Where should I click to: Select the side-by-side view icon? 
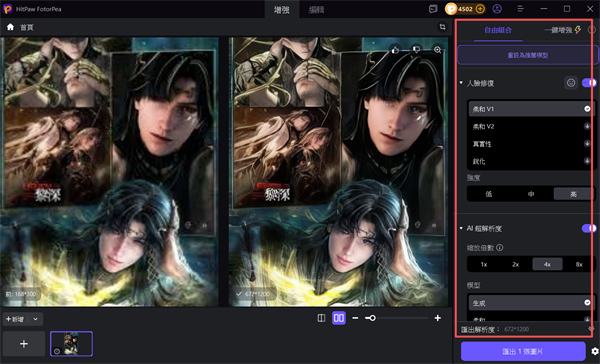[x=339, y=318]
